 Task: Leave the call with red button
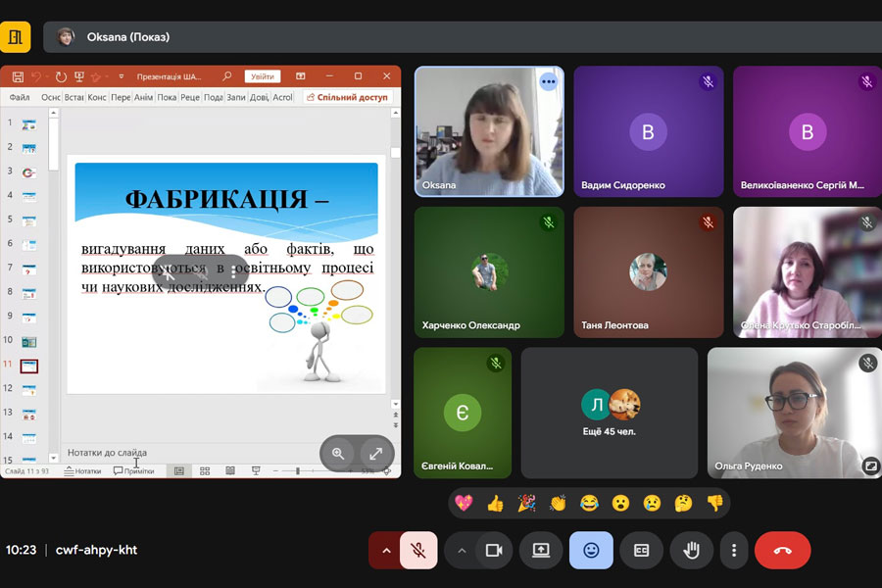(782, 551)
